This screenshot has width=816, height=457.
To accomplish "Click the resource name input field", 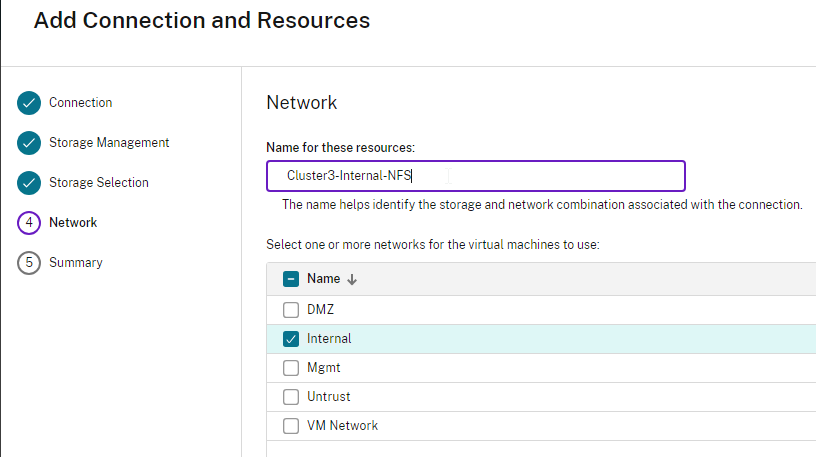I will pos(475,176).
